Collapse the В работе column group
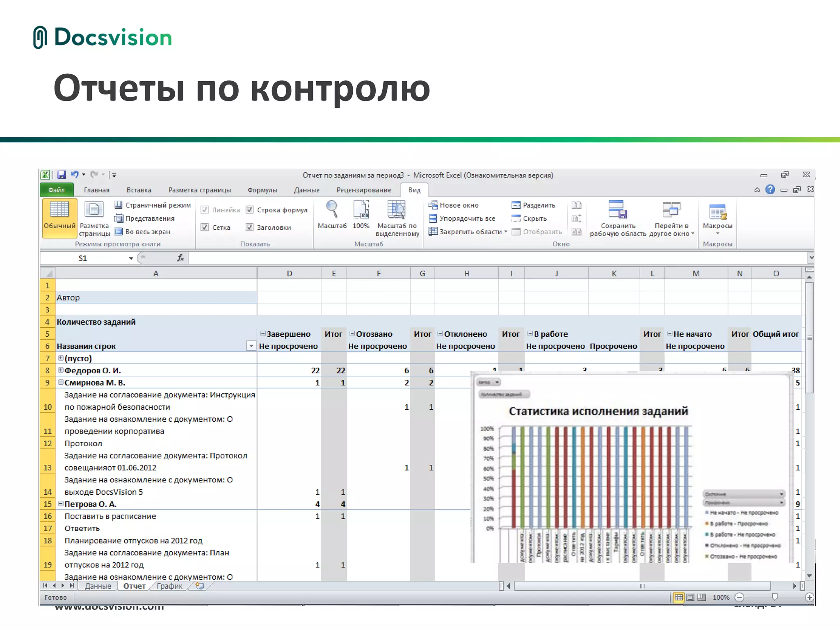Image resolution: width=840 pixels, height=630 pixels. point(530,333)
